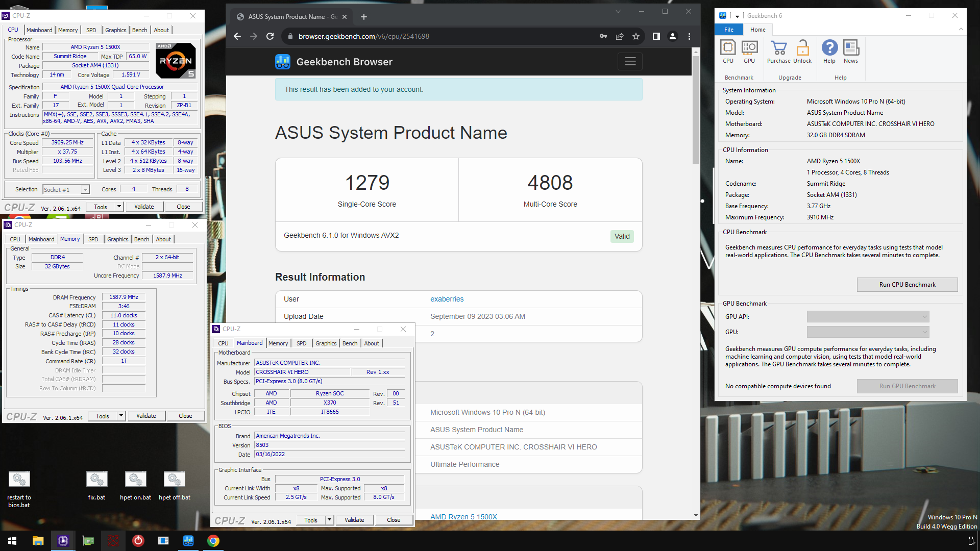Switch to Mainboard tab in top CPU-Z window
This screenshot has height=551, width=980.
39,30
